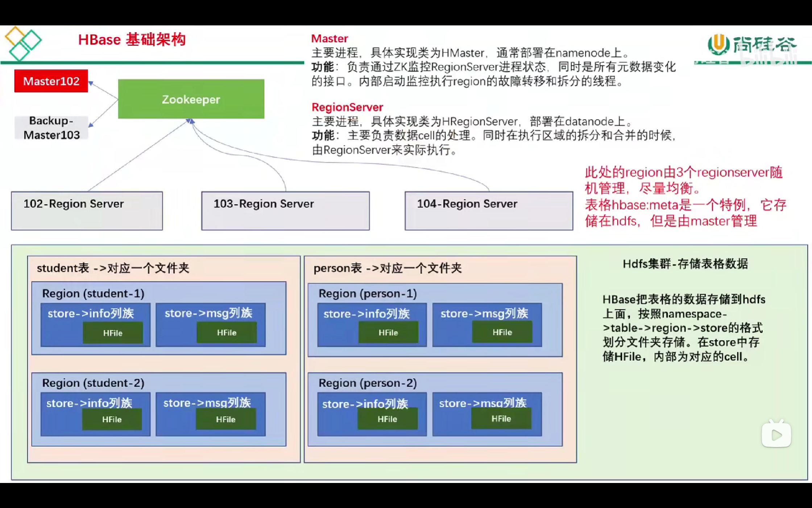
Task: Click store->msg列族 in Region person-2
Action: click(483, 403)
